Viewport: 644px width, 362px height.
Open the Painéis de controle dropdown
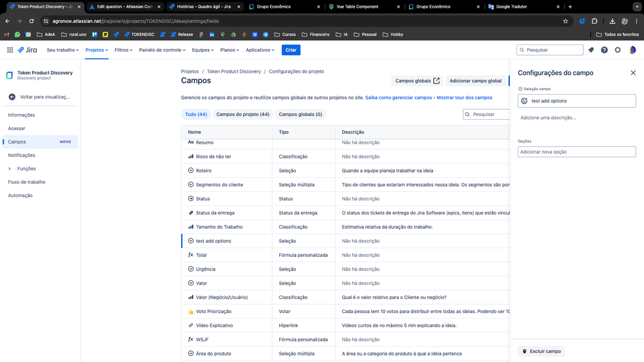point(162,50)
